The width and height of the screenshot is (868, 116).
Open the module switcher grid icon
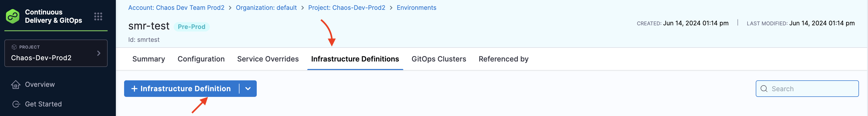pos(98,17)
